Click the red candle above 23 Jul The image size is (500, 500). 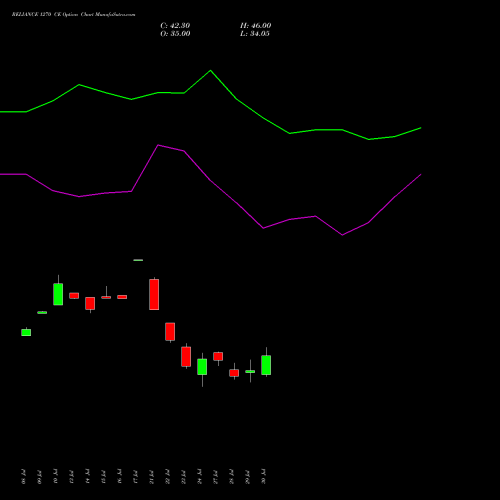[x=186, y=357]
